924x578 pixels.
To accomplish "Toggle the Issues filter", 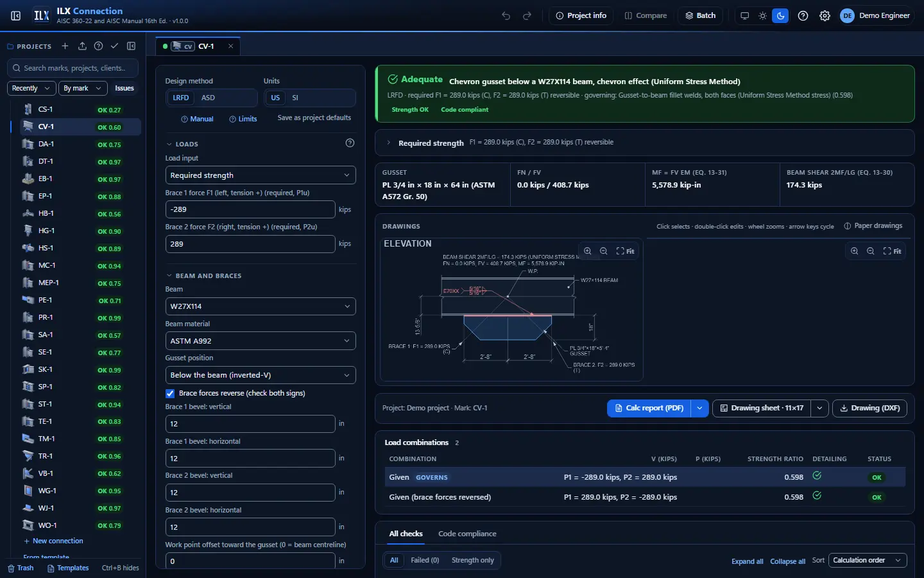I will (124, 88).
